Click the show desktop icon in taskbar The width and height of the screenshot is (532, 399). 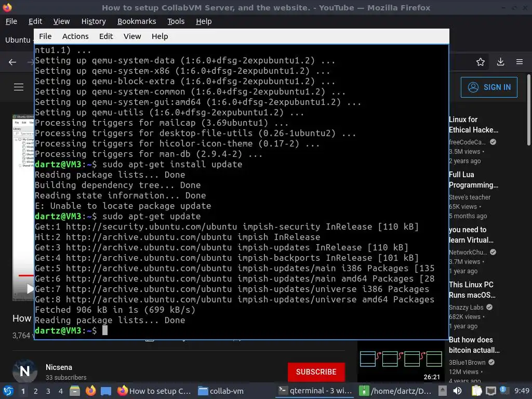tap(106, 391)
